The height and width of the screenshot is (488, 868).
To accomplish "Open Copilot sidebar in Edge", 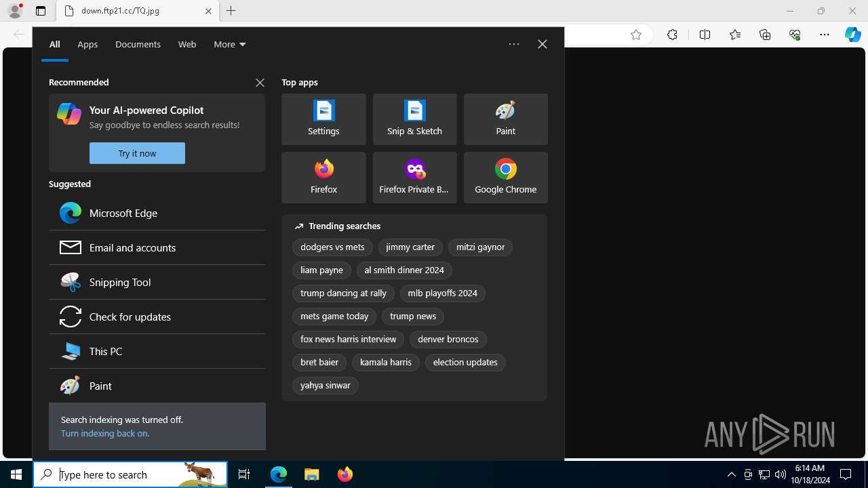I will click(x=853, y=35).
